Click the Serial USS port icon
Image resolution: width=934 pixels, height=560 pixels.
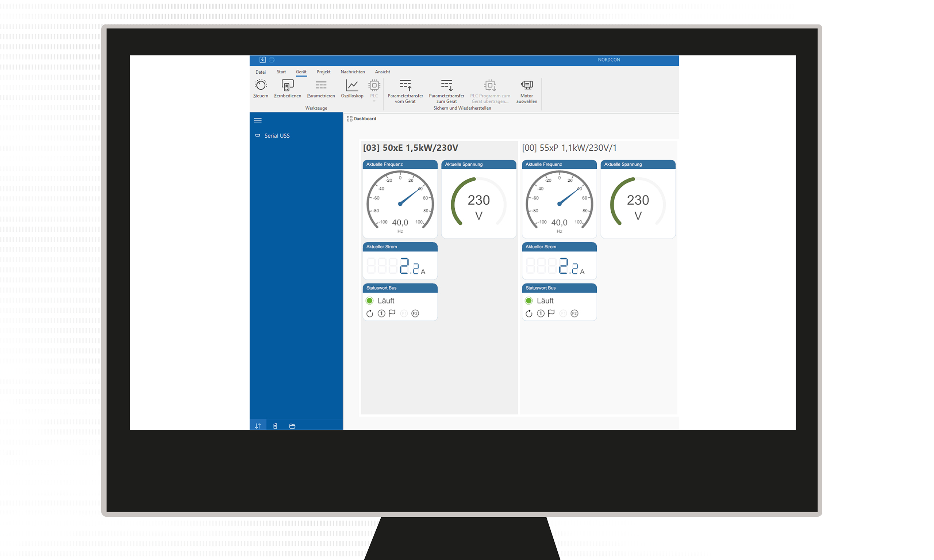[257, 135]
